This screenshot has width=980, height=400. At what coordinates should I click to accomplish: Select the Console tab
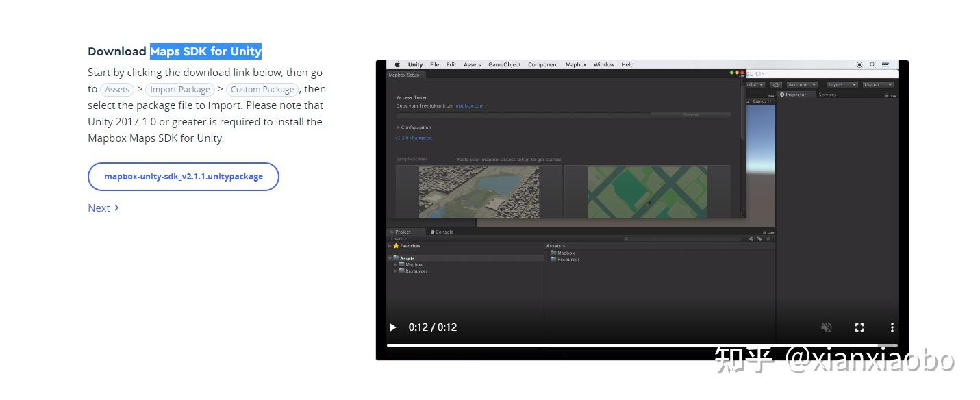click(x=442, y=232)
